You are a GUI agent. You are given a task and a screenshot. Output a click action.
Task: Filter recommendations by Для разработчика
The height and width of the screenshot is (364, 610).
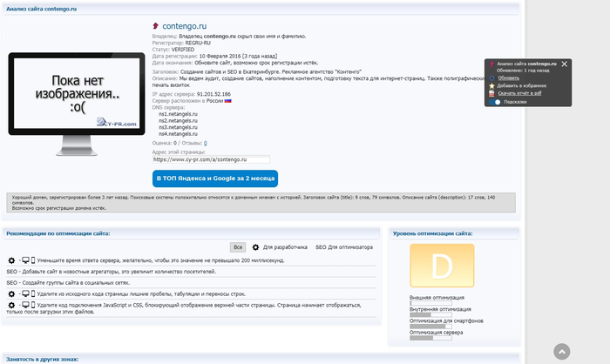click(286, 247)
